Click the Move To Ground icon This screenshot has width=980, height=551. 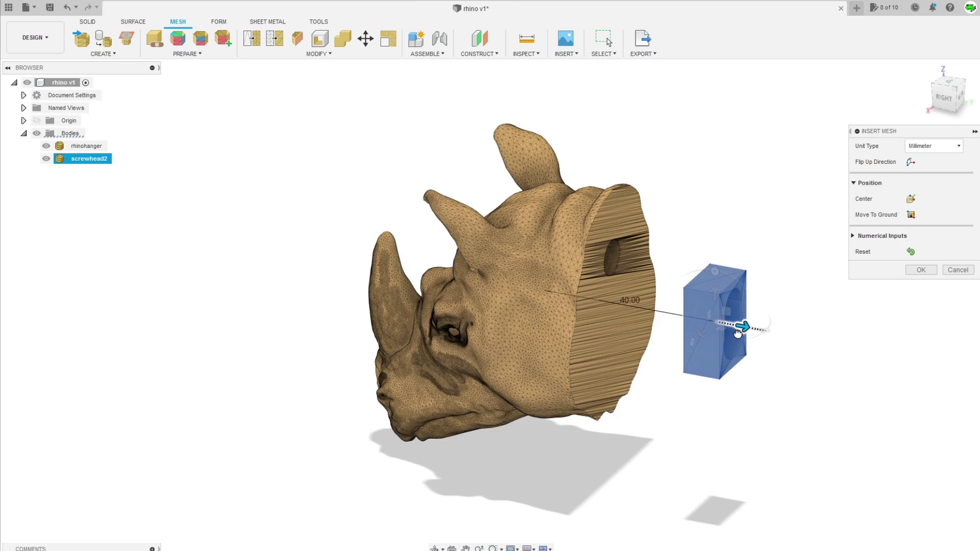click(910, 215)
